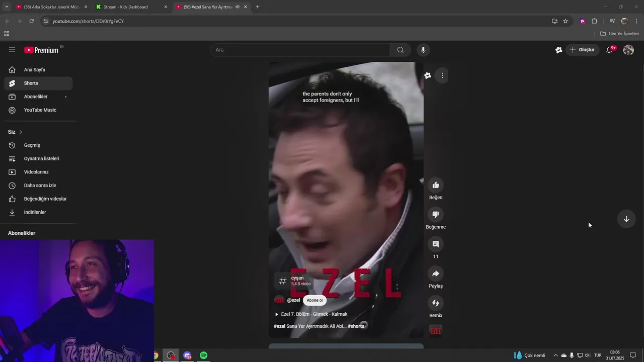This screenshot has width=644, height=362.
Task: Open the Chrome three-dot menu
Action: click(637, 21)
